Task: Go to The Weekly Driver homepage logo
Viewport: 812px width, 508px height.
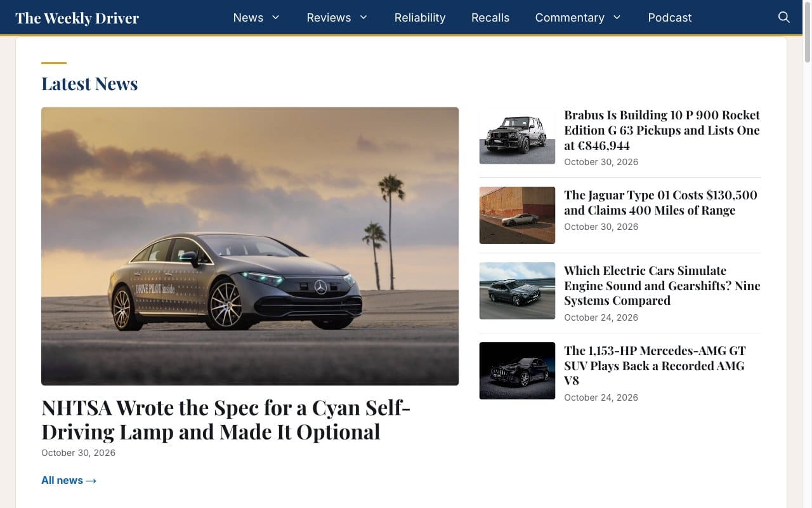Action: click(x=77, y=18)
